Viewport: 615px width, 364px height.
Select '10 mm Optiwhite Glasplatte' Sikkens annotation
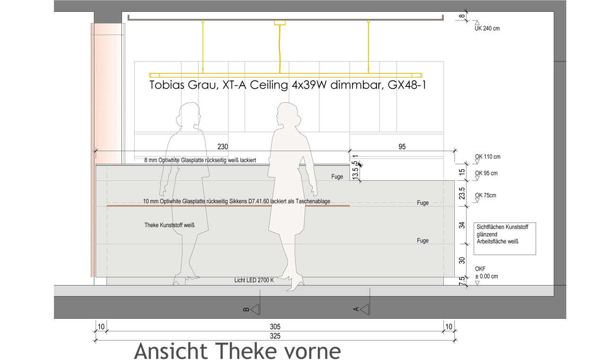(237, 201)
